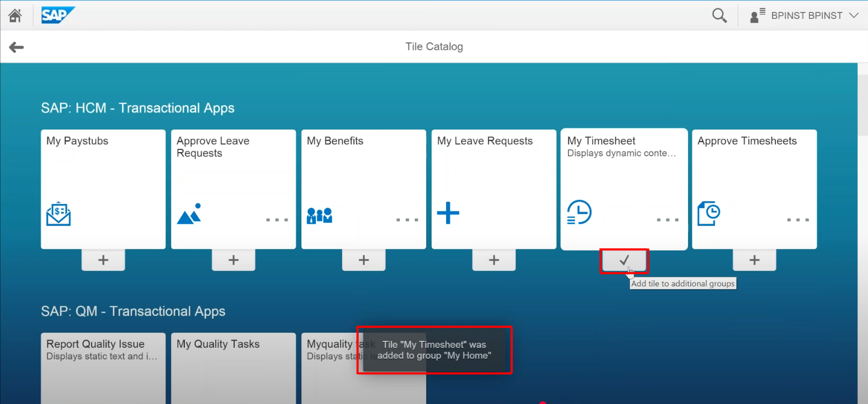Click the vertical scrollbar on the right
The height and width of the screenshot is (404, 868).
[863, 108]
